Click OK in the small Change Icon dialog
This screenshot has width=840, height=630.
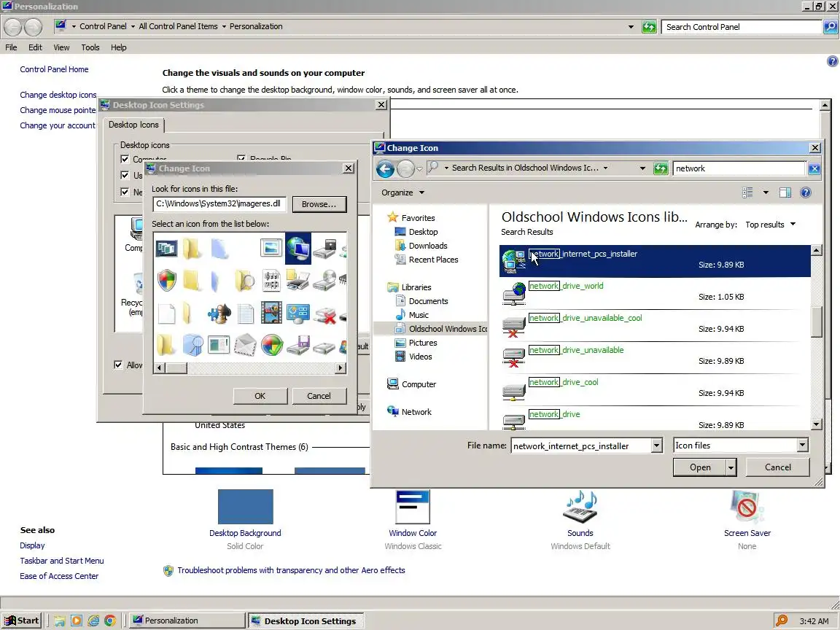(x=260, y=396)
